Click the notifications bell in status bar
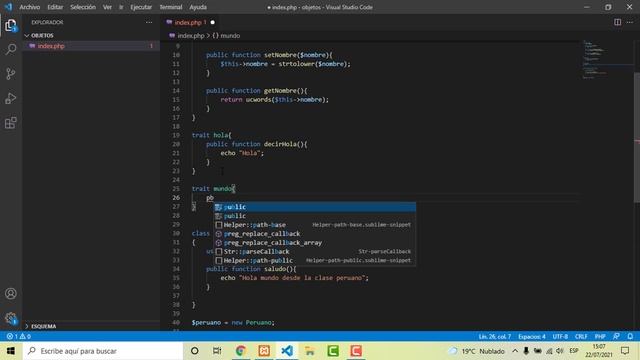 (630, 336)
